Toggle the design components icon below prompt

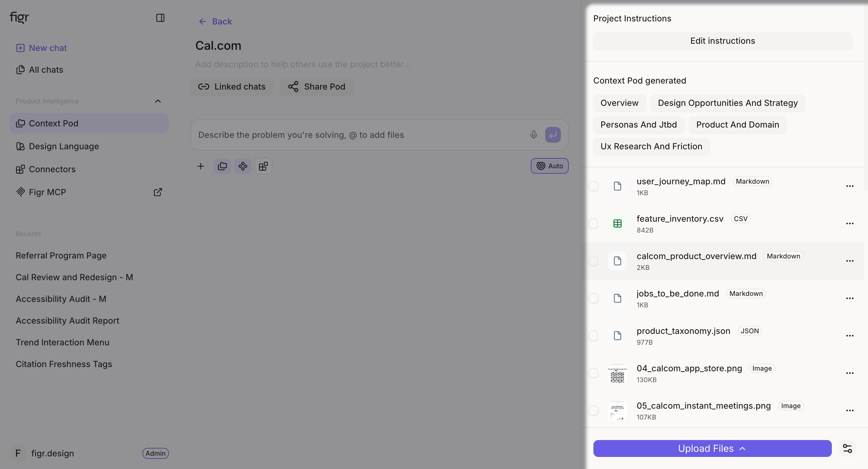click(x=243, y=166)
